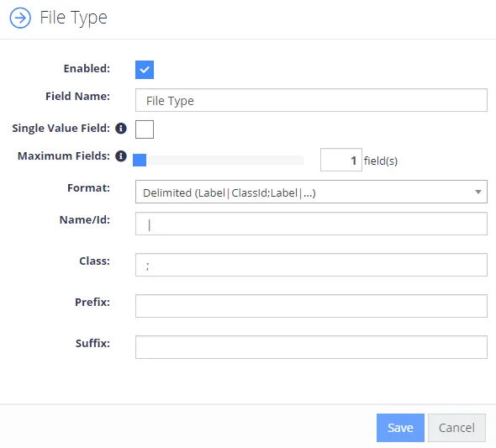This screenshot has width=496, height=448.
Task: Click the Maximum Fields slider track
Action: pyautogui.click(x=218, y=160)
